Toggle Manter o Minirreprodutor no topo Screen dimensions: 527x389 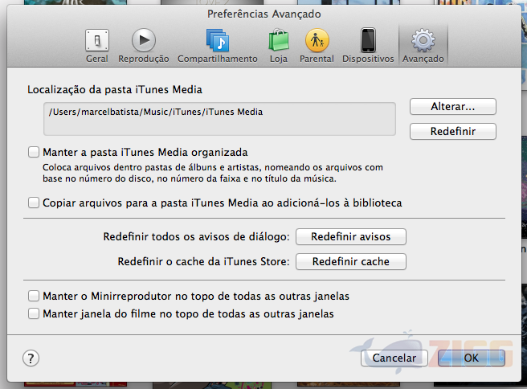coord(34,296)
